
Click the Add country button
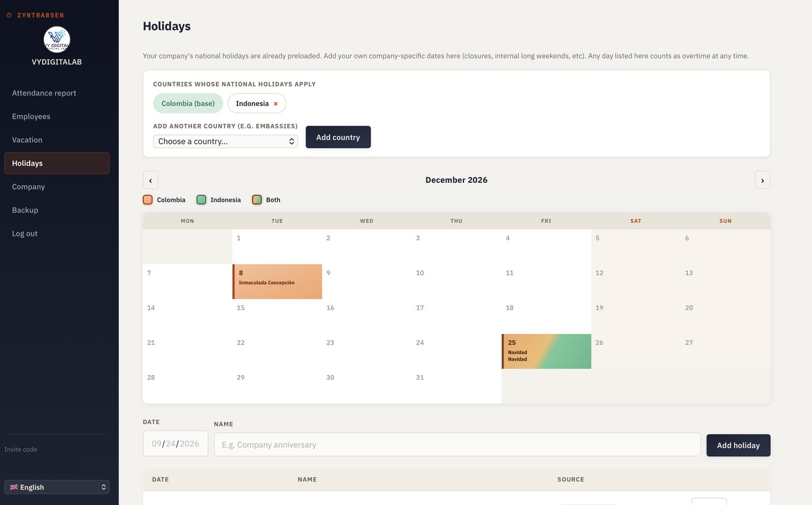[x=338, y=137]
